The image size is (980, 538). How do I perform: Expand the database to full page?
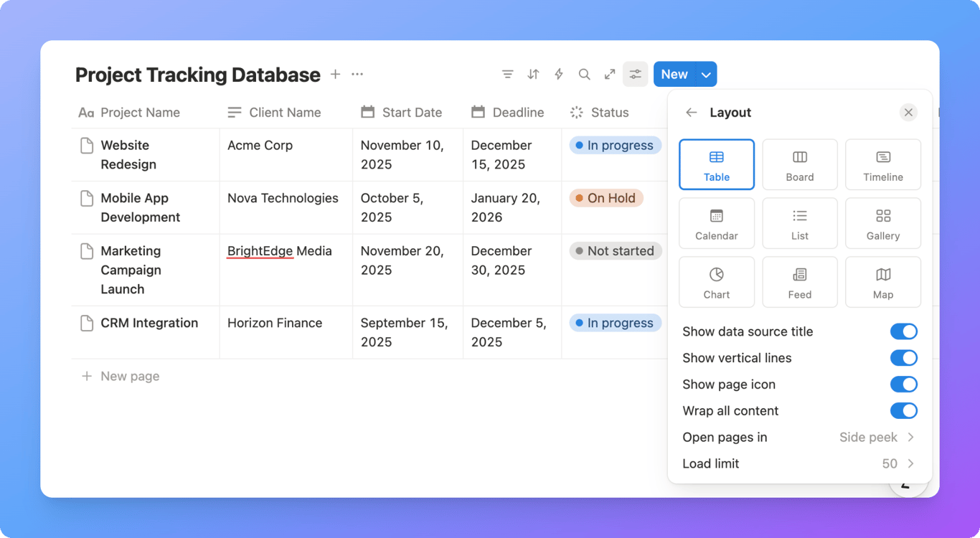(609, 74)
